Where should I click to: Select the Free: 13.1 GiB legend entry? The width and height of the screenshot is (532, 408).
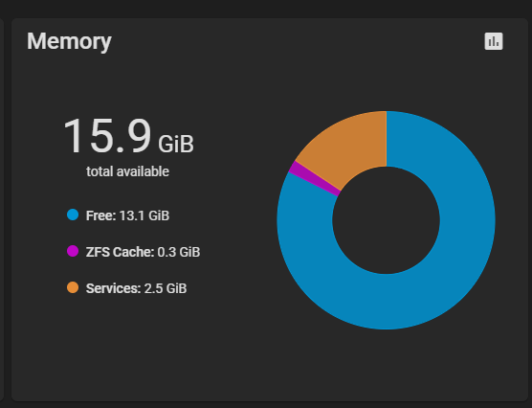[127, 215]
